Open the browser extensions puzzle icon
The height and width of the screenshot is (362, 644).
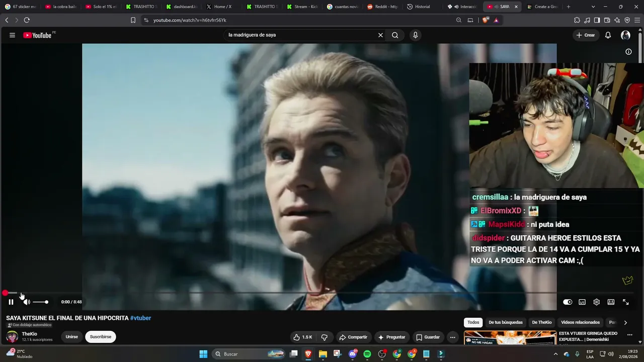pyautogui.click(x=577, y=20)
